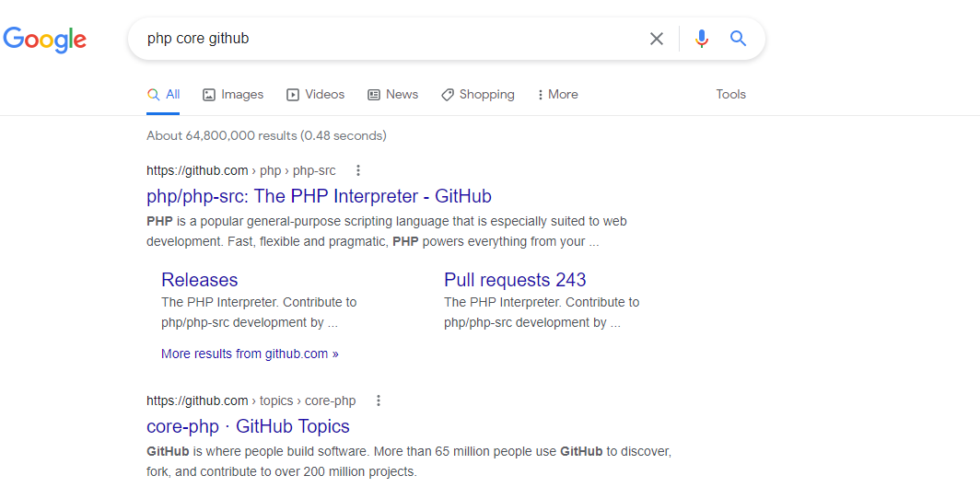Open the News tab

[x=393, y=95]
